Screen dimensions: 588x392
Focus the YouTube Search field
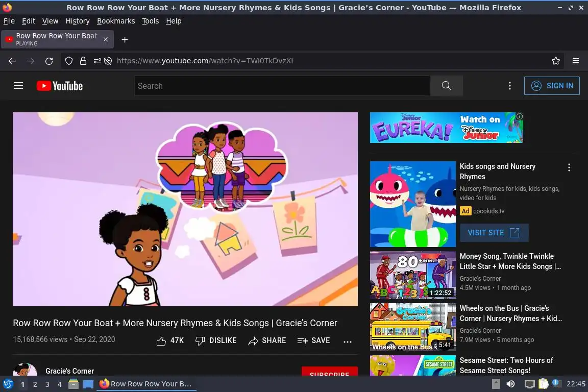click(282, 86)
